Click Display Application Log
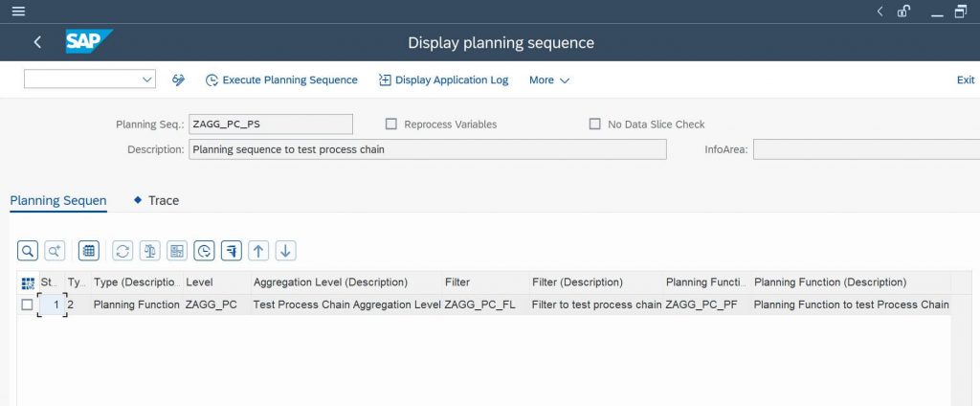Viewport: 980px width, 406px height. click(x=444, y=80)
